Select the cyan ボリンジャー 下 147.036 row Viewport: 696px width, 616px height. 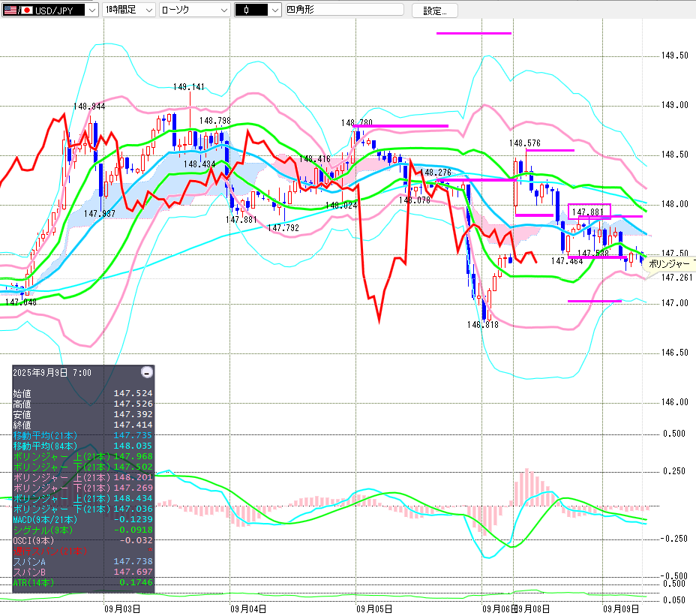[83, 509]
